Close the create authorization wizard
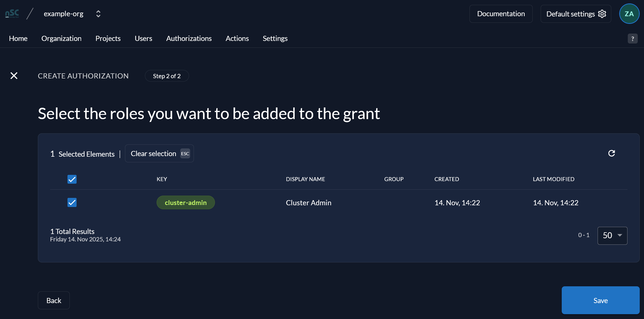This screenshot has width=644, height=319. [x=14, y=76]
